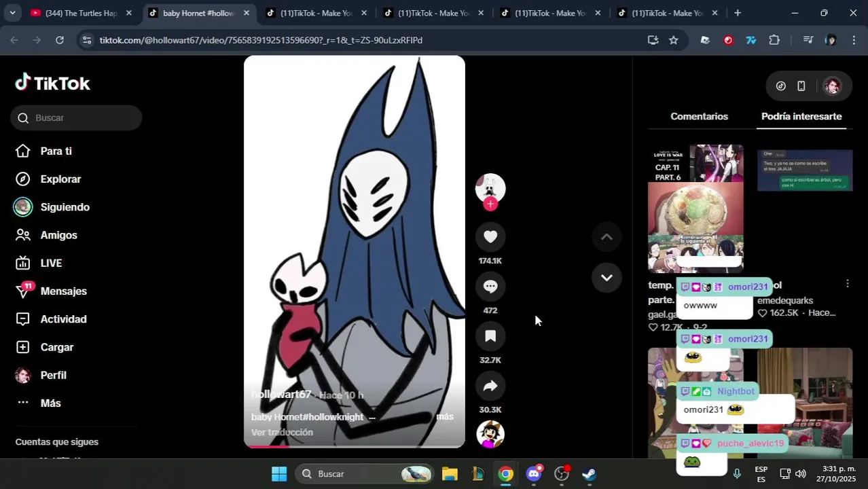Switch to Comentarios tab
This screenshot has width=868, height=489.
click(699, 116)
